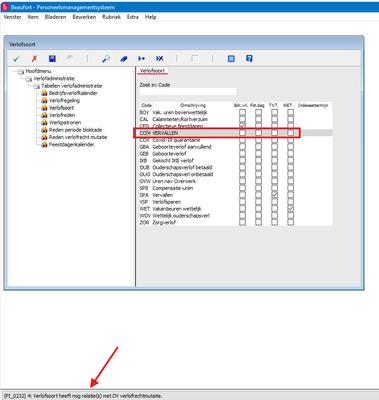Click the Hoofdmenu tree node label
This screenshot has height=400, width=379.
(38, 71)
